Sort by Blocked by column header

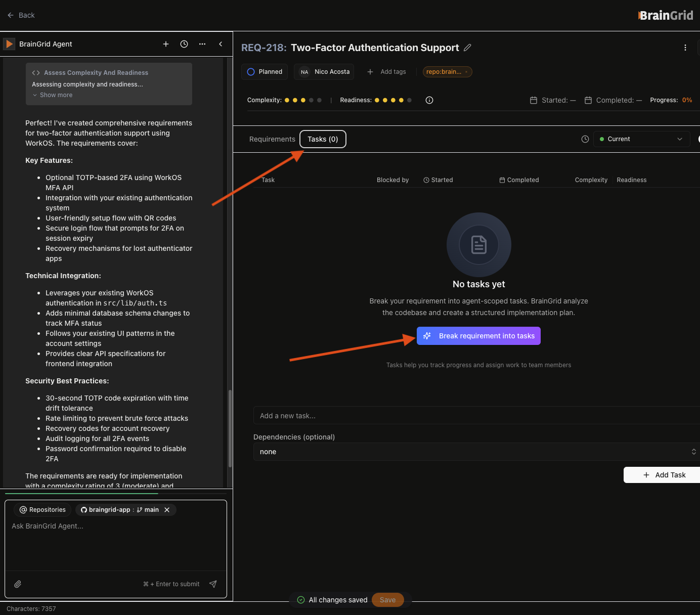click(x=392, y=180)
